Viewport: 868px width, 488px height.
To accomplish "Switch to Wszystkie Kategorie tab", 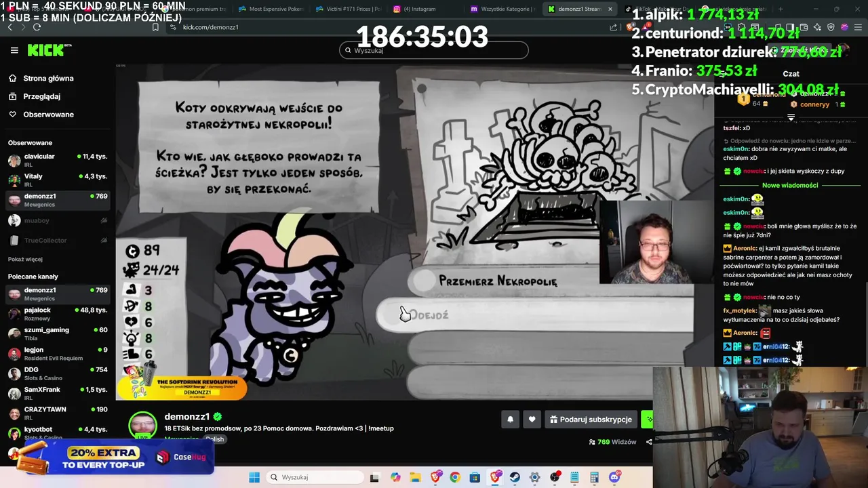I will point(503,9).
